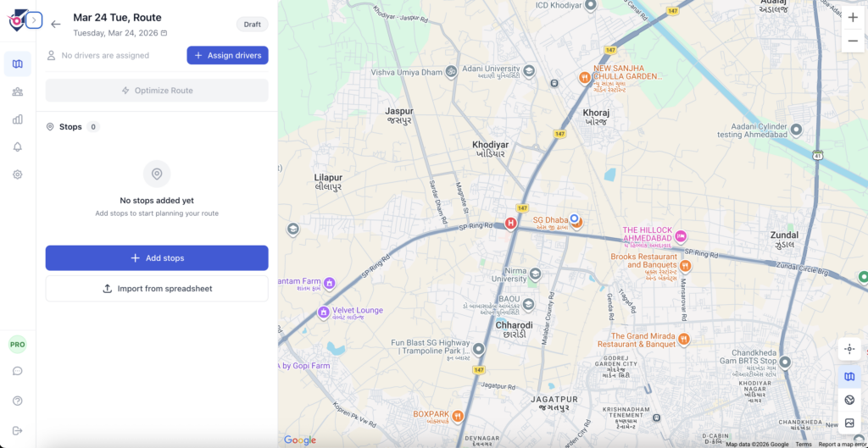Go back using left arrow
Screen dimensions: 868x448
coord(55,24)
